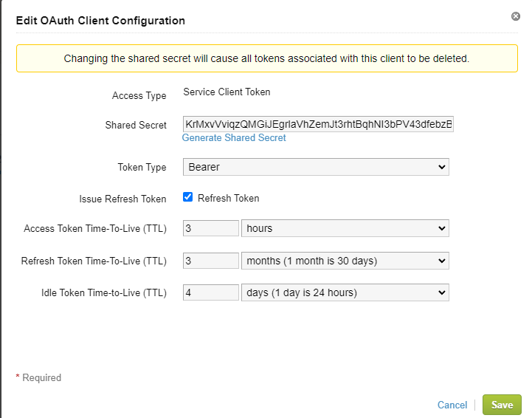Cancel the OAuth configuration changes

(x=452, y=405)
